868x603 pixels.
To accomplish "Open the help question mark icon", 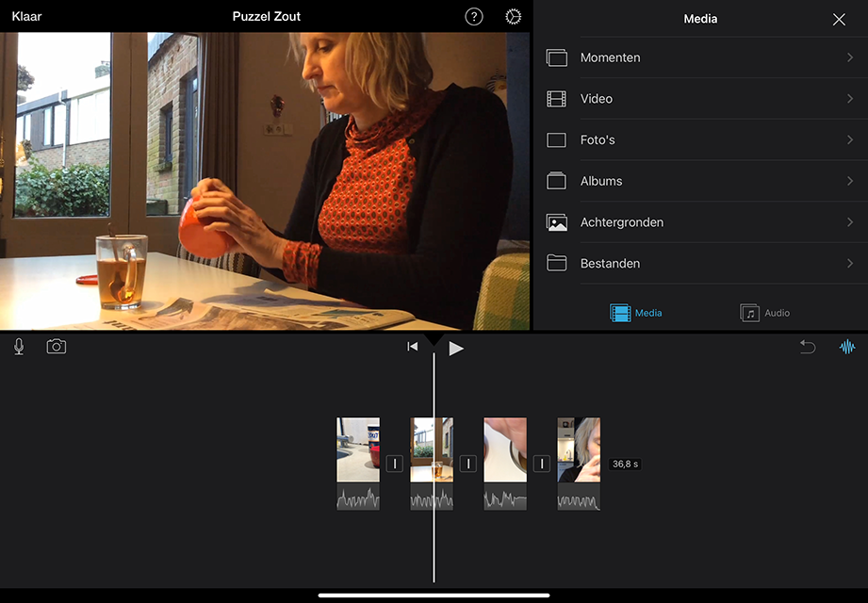I will click(474, 17).
